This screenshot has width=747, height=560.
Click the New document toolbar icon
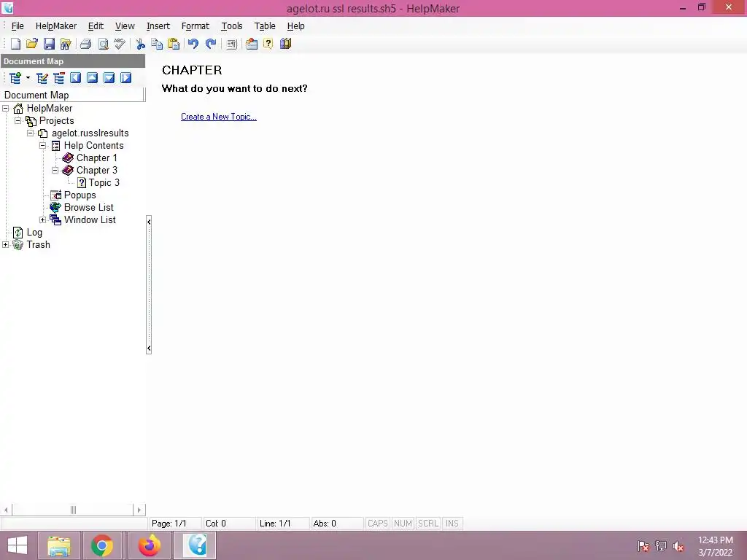click(16, 44)
